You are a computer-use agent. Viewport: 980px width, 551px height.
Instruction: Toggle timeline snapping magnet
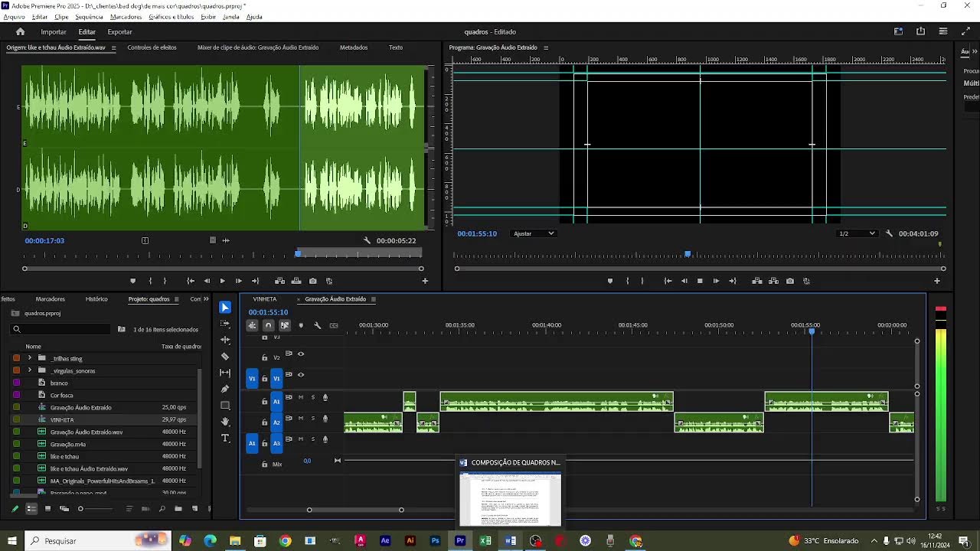pyautogui.click(x=268, y=325)
